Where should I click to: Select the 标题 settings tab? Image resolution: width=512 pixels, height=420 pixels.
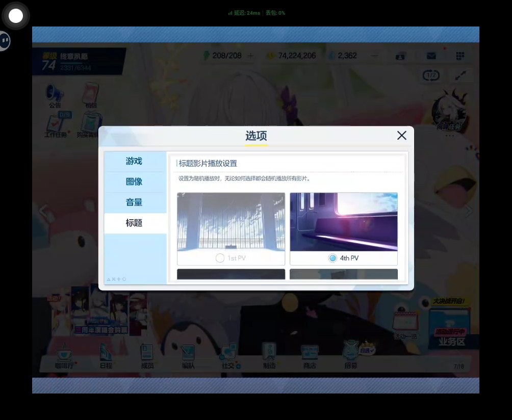click(135, 223)
